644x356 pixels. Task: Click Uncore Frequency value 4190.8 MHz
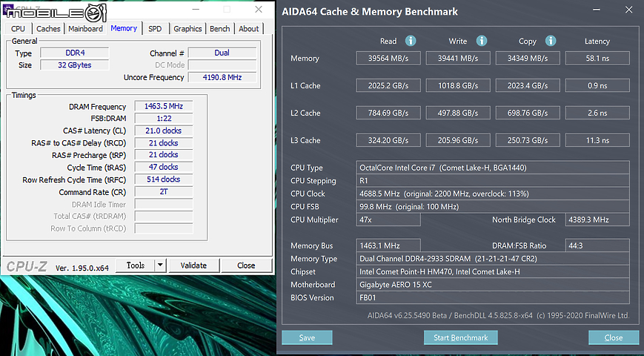tap(222, 77)
